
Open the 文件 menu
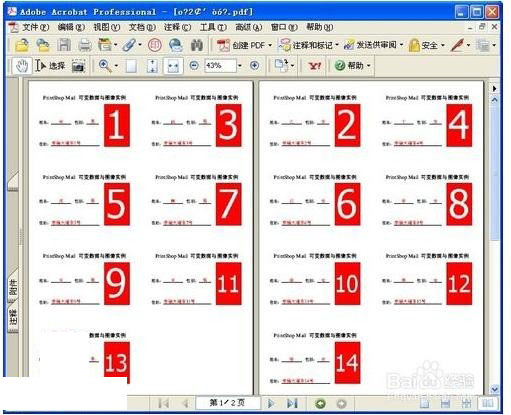(x=35, y=27)
